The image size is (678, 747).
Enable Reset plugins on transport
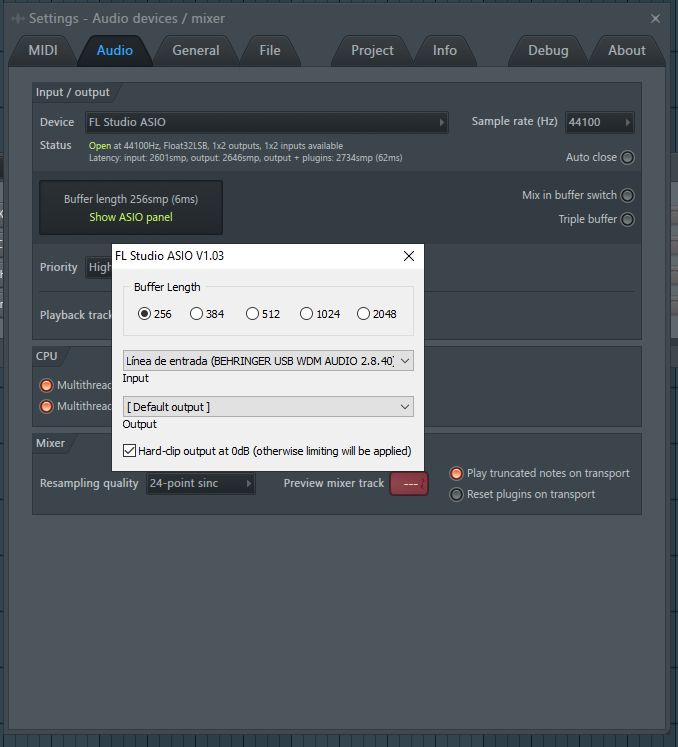[456, 495]
